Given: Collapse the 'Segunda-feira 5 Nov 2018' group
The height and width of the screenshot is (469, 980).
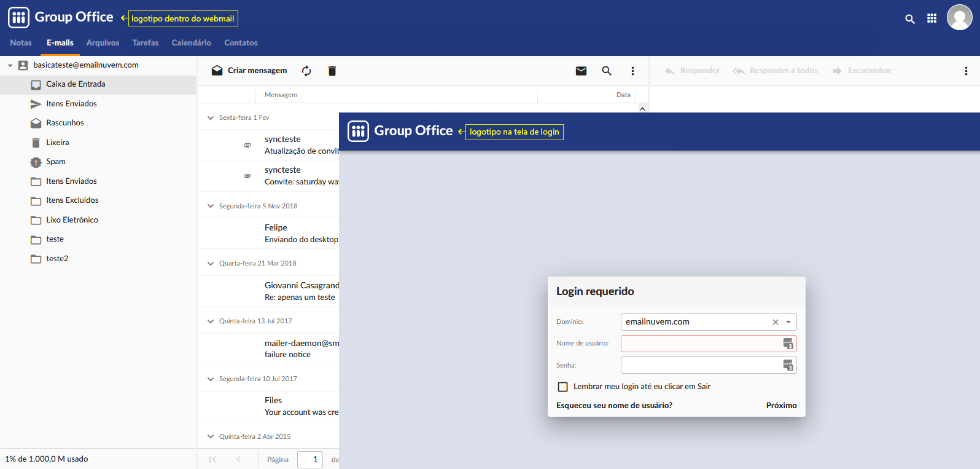Looking at the screenshot, I should click(x=211, y=207).
